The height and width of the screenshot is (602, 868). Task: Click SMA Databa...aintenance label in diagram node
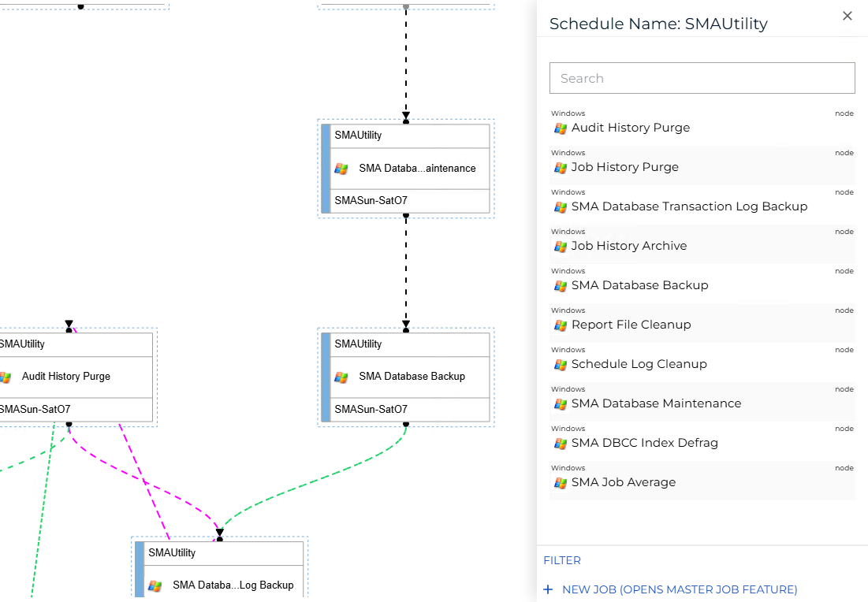click(417, 168)
